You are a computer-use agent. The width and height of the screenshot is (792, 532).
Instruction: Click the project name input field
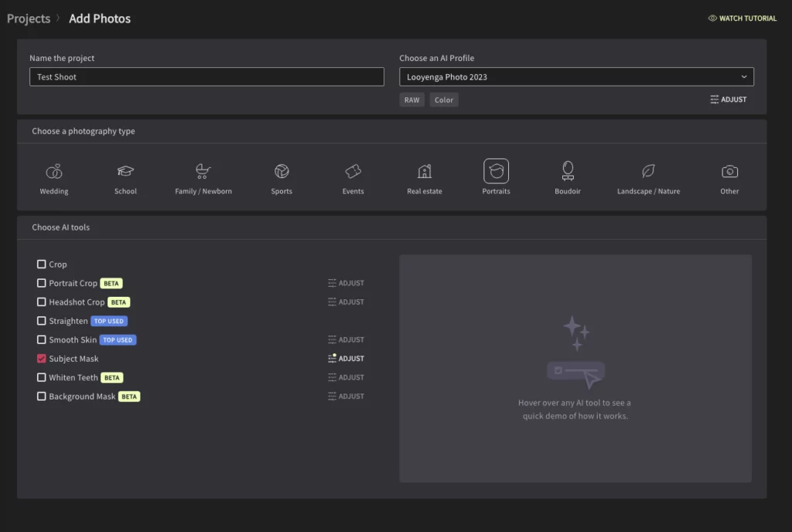(x=207, y=77)
